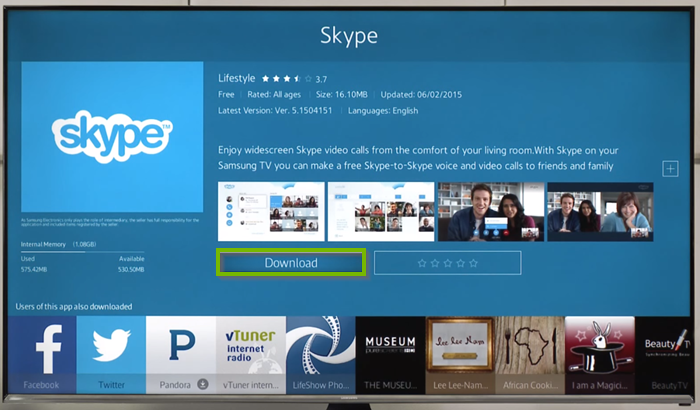Screen dimensions: 700x410
Task: Open the Twitter app tile
Action: pos(111,355)
